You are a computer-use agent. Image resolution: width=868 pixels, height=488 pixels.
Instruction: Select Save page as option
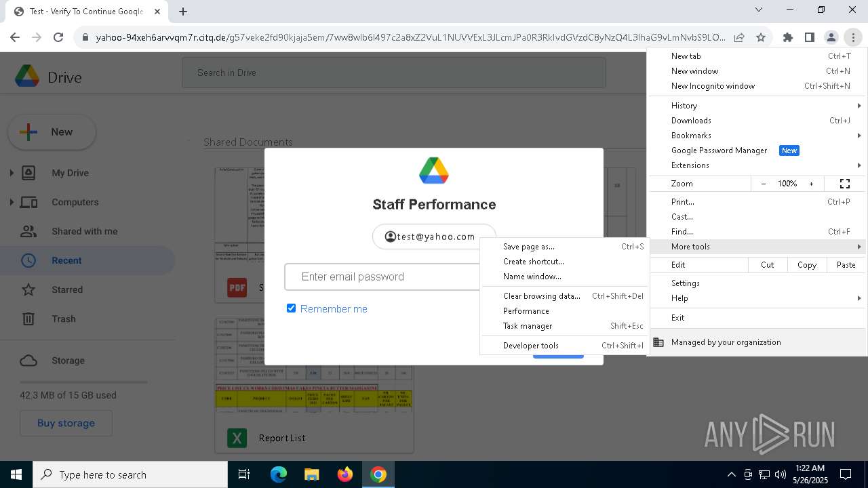(563, 247)
